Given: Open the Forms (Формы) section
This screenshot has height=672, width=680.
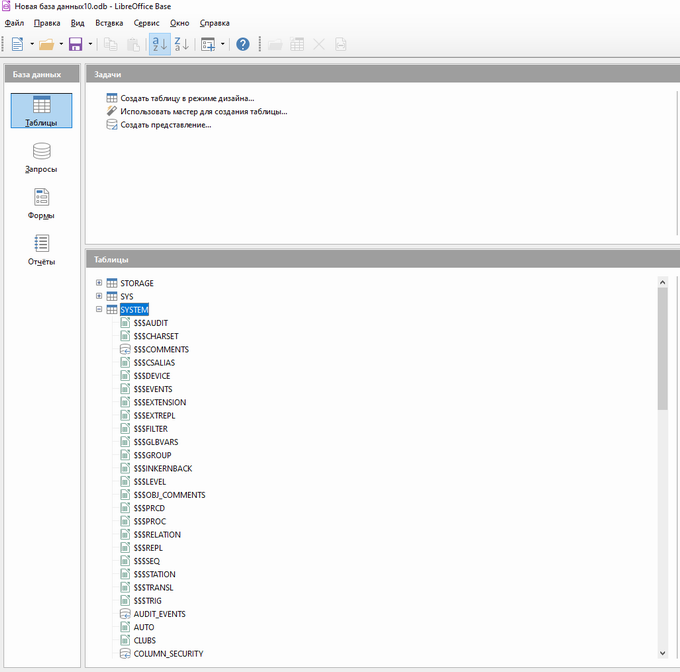Looking at the screenshot, I should [x=42, y=204].
